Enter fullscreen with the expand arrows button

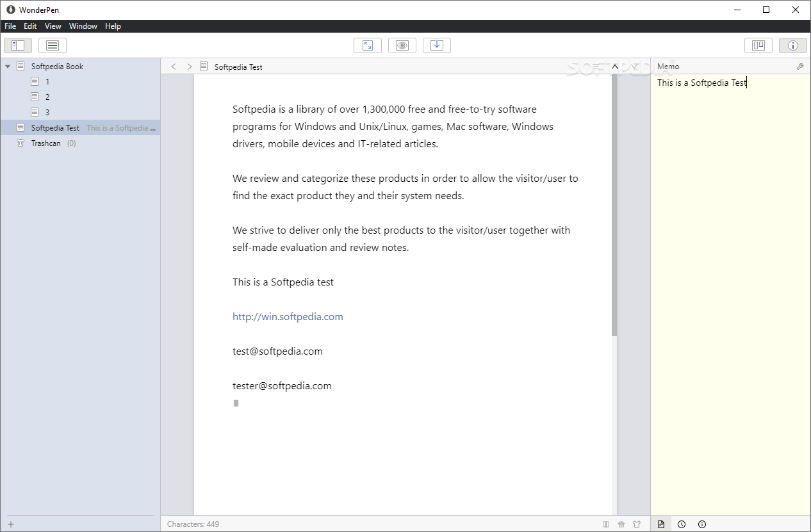[x=368, y=45]
